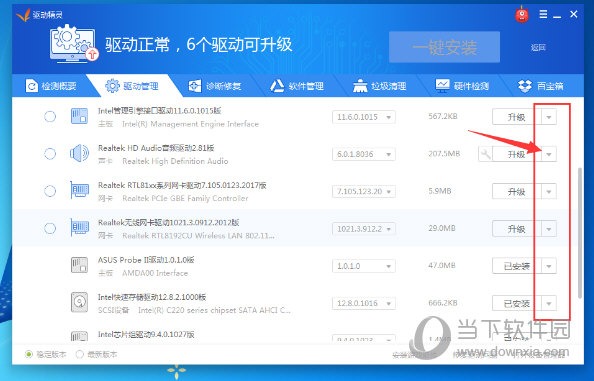Expand arrow next to Intel管理引擎 升级 button
The height and width of the screenshot is (381, 594).
(549, 117)
